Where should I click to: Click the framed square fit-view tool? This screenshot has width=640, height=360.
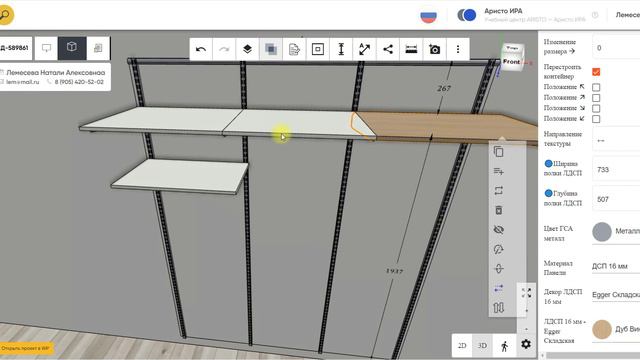tap(318, 49)
